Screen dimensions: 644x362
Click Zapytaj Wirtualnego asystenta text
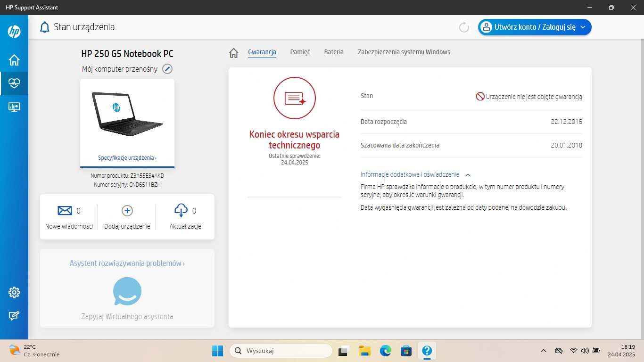pyautogui.click(x=127, y=317)
